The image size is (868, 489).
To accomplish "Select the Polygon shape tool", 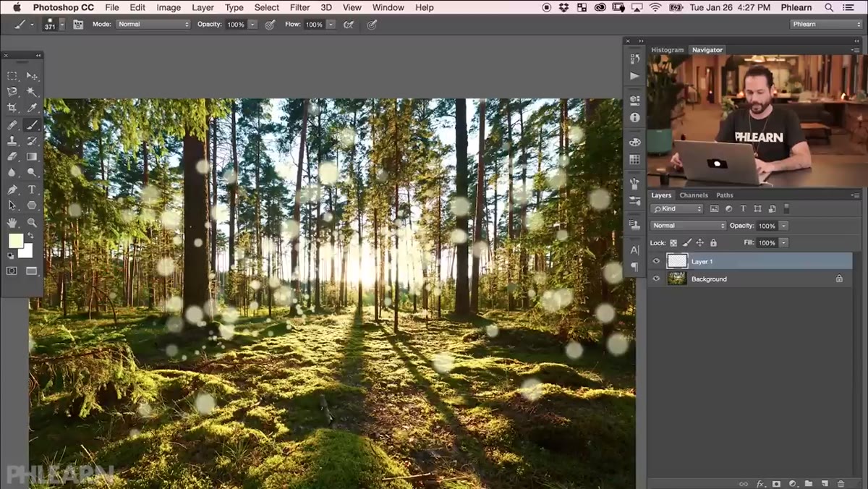I will [32, 205].
